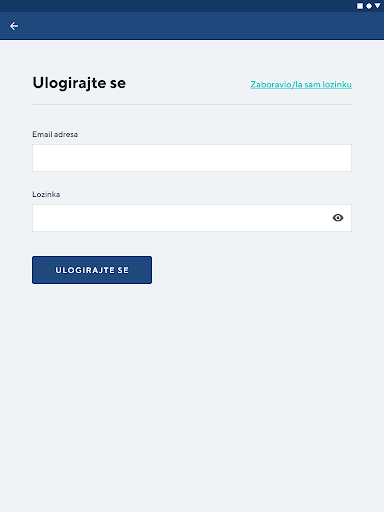Go back using the arrow icon
The height and width of the screenshot is (512, 384).
point(14,26)
